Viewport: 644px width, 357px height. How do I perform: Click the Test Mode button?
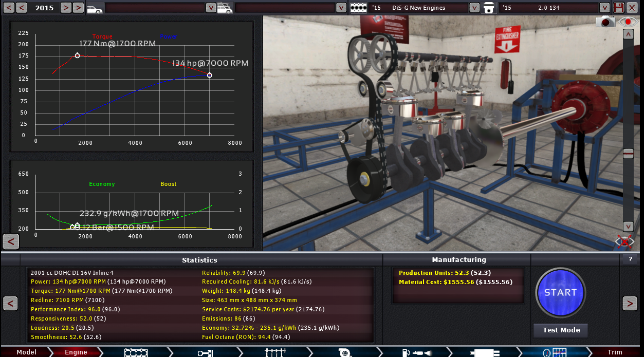point(561,330)
